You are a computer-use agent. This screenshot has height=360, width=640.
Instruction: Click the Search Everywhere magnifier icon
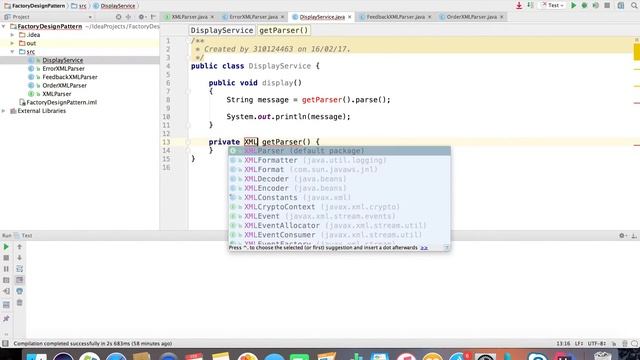(x=634, y=5)
